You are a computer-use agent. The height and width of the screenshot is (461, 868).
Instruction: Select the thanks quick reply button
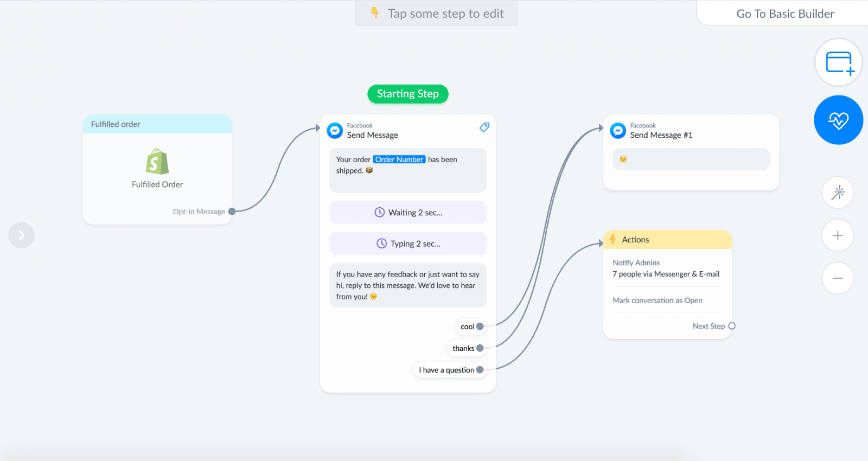466,348
